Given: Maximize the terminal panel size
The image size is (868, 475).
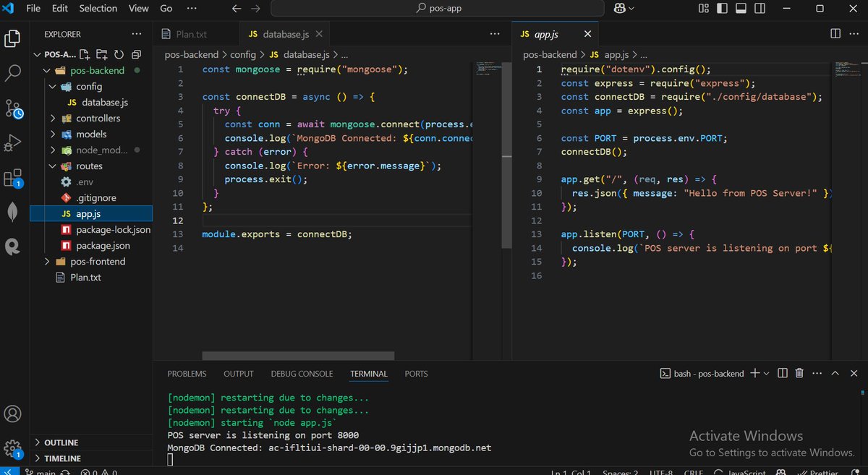Looking at the screenshot, I should point(835,373).
